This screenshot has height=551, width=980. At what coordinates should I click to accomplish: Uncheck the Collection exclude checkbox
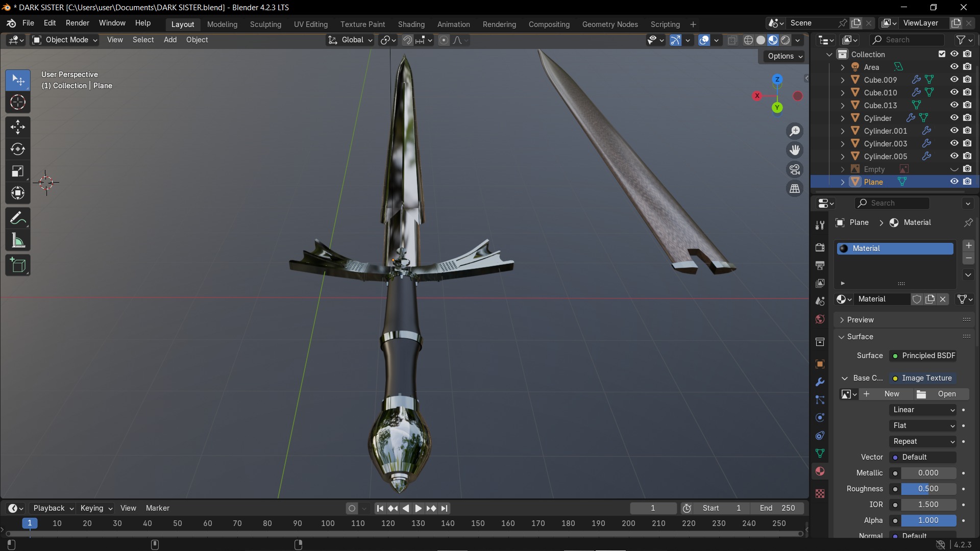pyautogui.click(x=942, y=54)
